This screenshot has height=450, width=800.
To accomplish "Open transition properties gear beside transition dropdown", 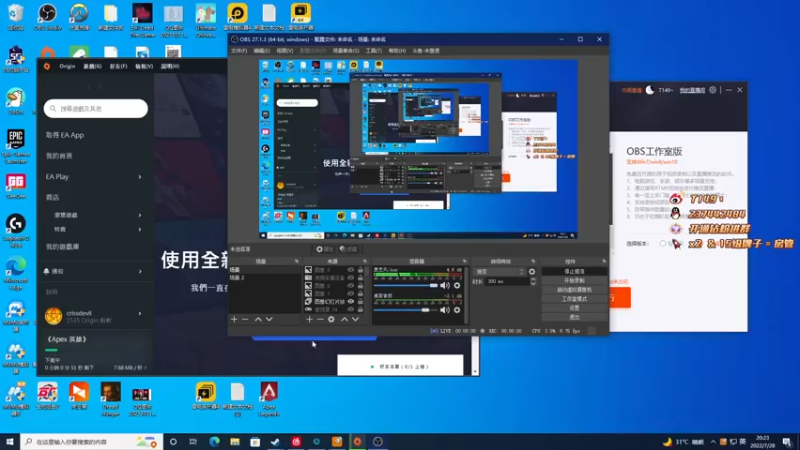I will coord(532,272).
